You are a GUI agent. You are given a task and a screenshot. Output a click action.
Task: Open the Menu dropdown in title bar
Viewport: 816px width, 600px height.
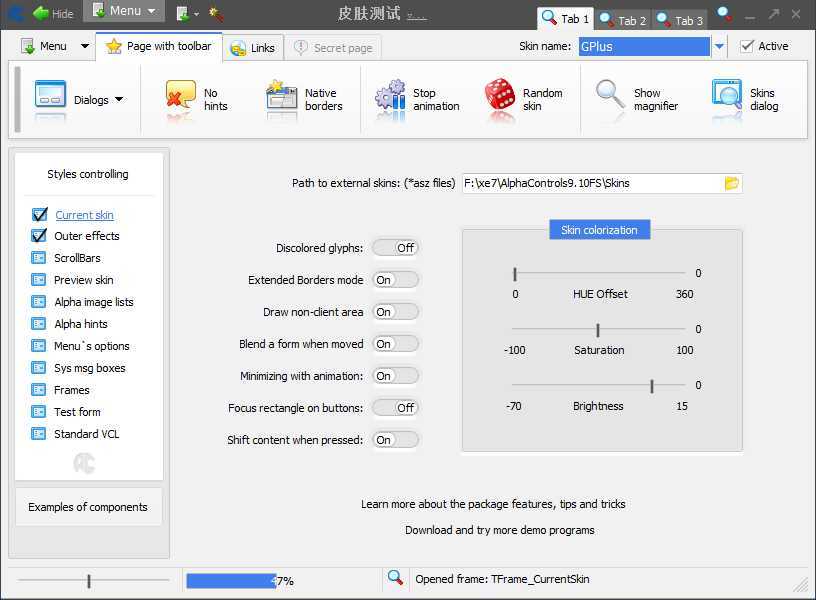124,11
